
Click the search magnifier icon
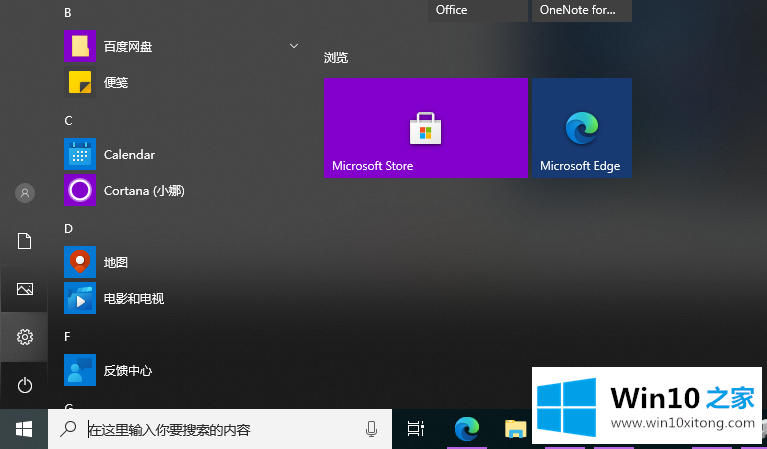(x=68, y=429)
